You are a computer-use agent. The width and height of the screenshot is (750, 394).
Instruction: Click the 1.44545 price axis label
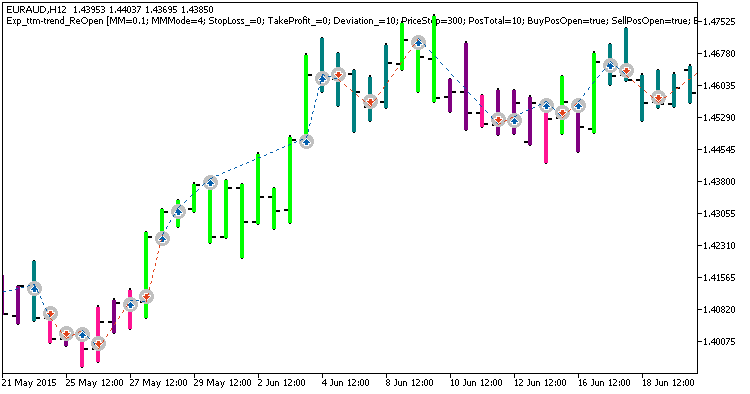click(x=720, y=150)
